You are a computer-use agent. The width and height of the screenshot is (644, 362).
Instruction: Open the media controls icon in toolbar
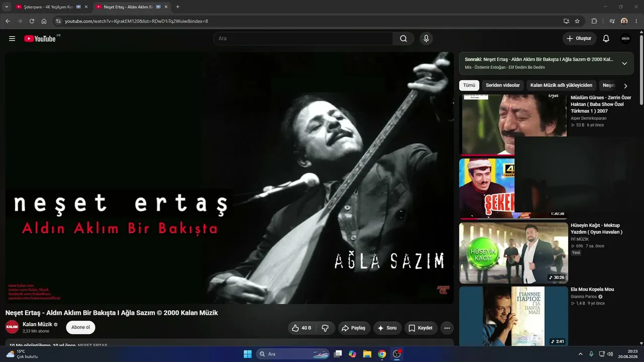click(x=612, y=21)
